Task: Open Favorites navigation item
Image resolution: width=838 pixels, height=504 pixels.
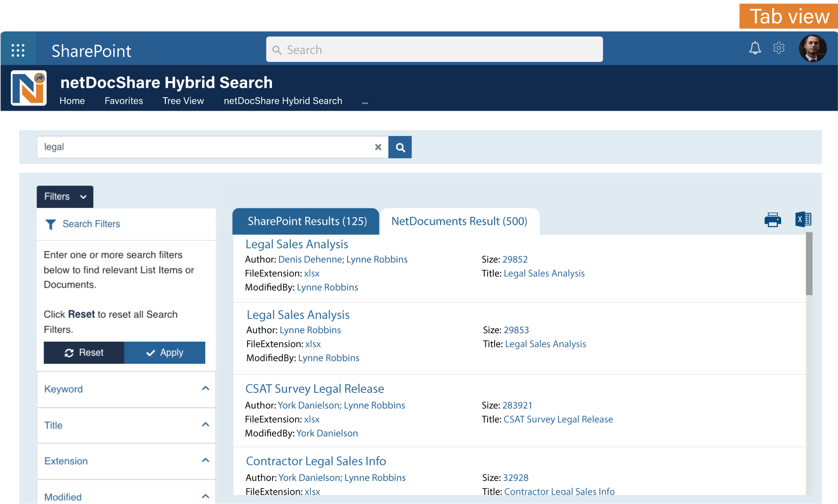Action: (x=124, y=101)
